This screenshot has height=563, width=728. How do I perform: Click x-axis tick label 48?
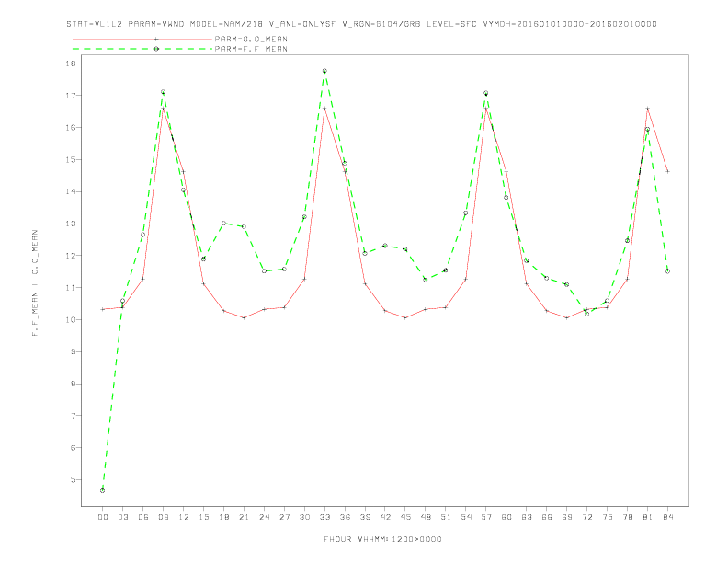click(426, 517)
